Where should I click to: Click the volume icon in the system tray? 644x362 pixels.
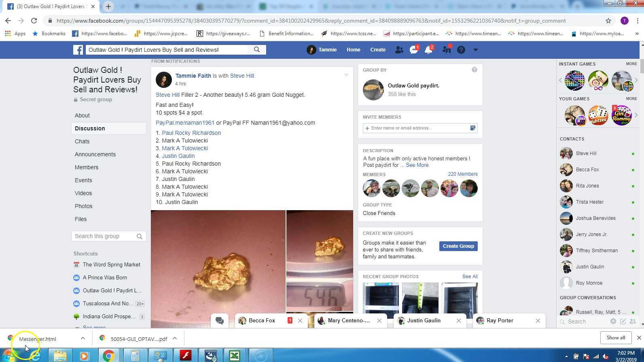(606, 356)
